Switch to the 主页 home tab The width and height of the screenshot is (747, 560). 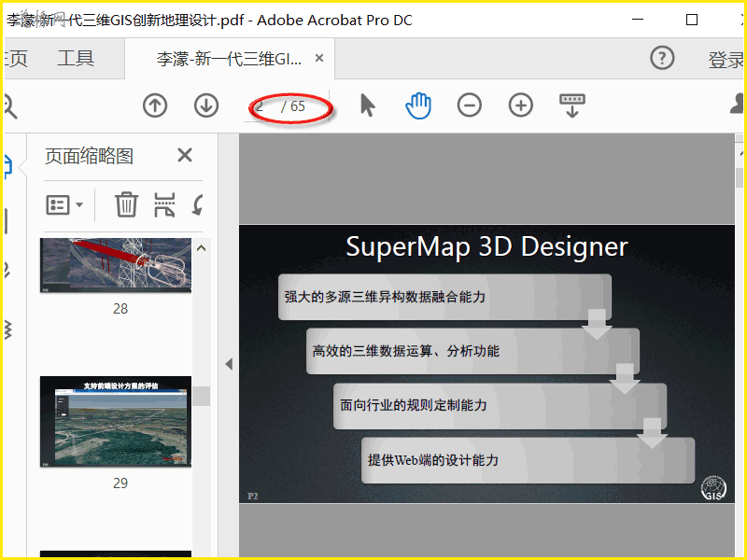point(16,58)
